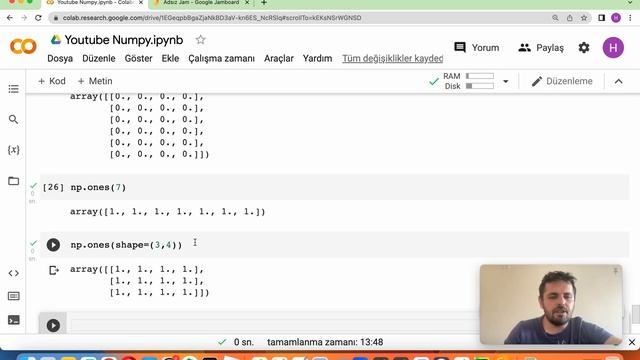This screenshot has height=360, width=640.
Task: Open comments with Yorum button
Action: click(x=476, y=48)
